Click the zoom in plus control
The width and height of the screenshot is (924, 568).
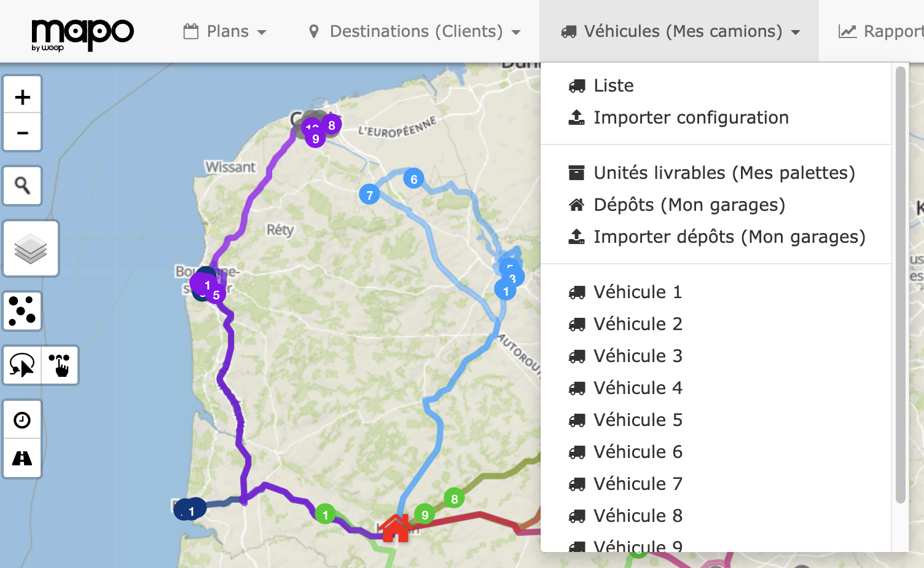[22, 96]
